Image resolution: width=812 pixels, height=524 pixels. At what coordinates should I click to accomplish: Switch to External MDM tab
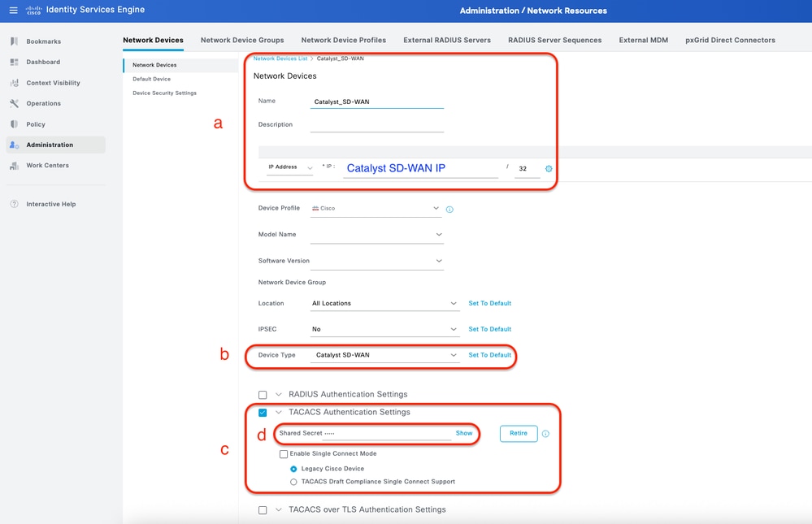[x=643, y=40]
